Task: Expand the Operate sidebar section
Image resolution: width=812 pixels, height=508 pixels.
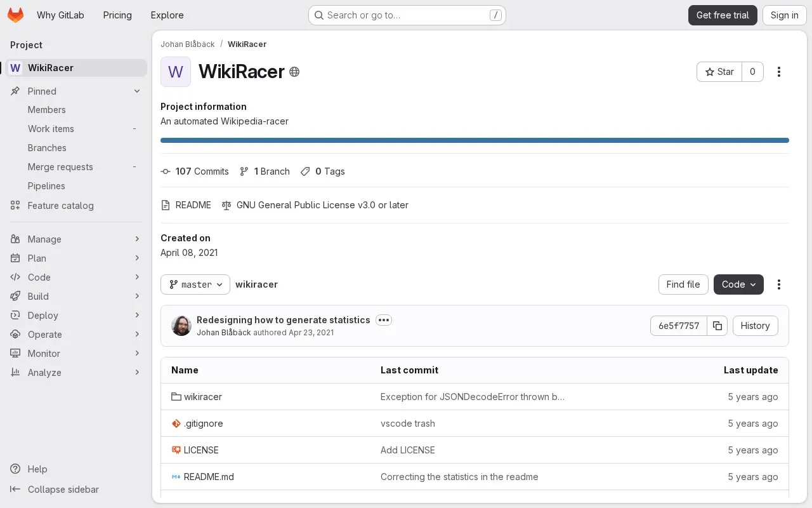Action: pyautogui.click(x=76, y=335)
